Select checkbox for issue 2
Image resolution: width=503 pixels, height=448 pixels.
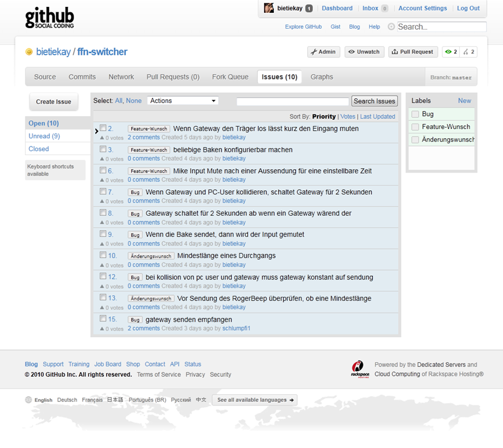(103, 128)
